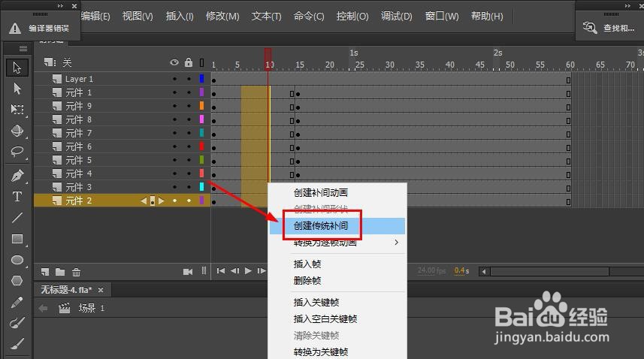Open the 修改(M) menu
The width and height of the screenshot is (644, 359).
point(222,16)
